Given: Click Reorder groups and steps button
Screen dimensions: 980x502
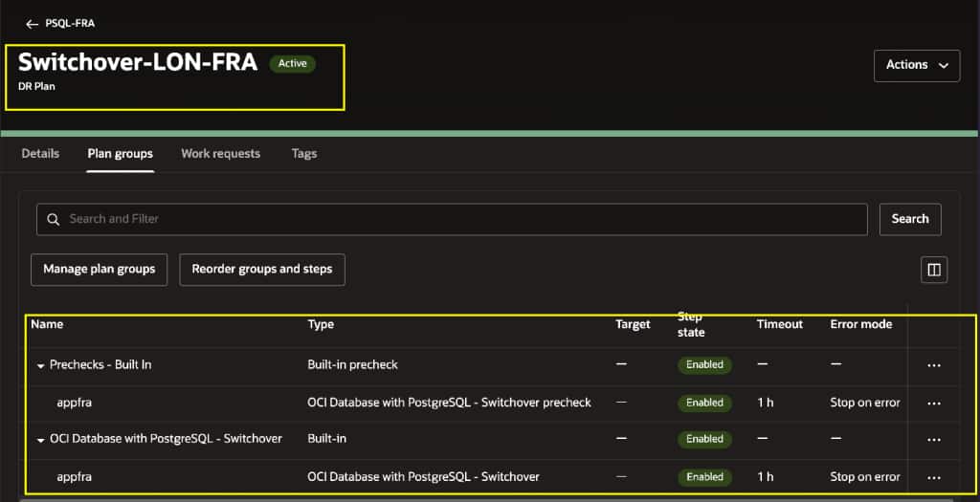Looking at the screenshot, I should coord(262,269).
